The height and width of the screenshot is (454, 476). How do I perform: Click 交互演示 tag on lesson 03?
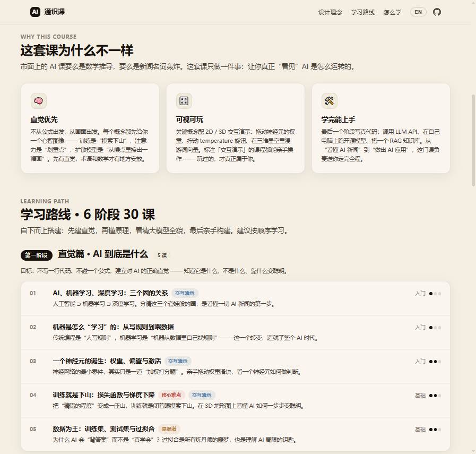178,361
